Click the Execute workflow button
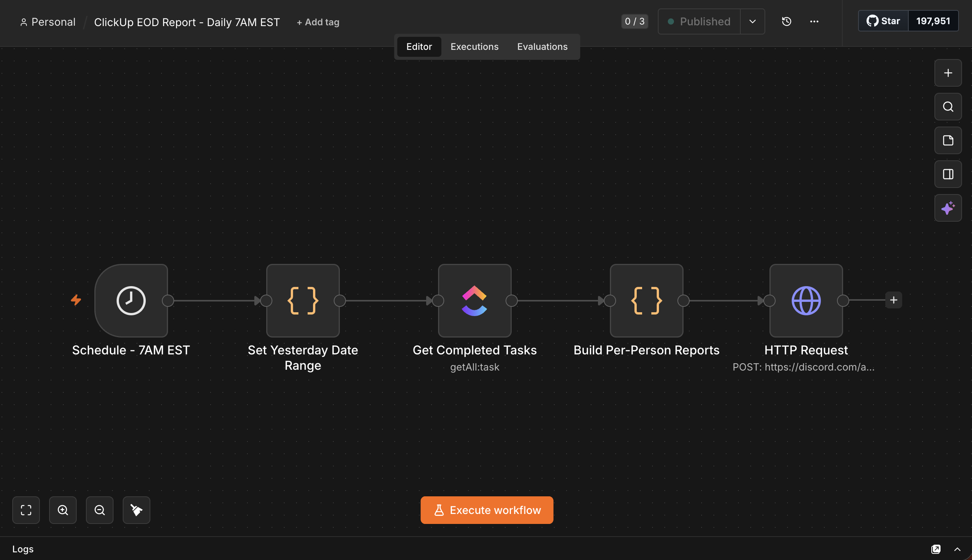The height and width of the screenshot is (560, 972). 487,510
